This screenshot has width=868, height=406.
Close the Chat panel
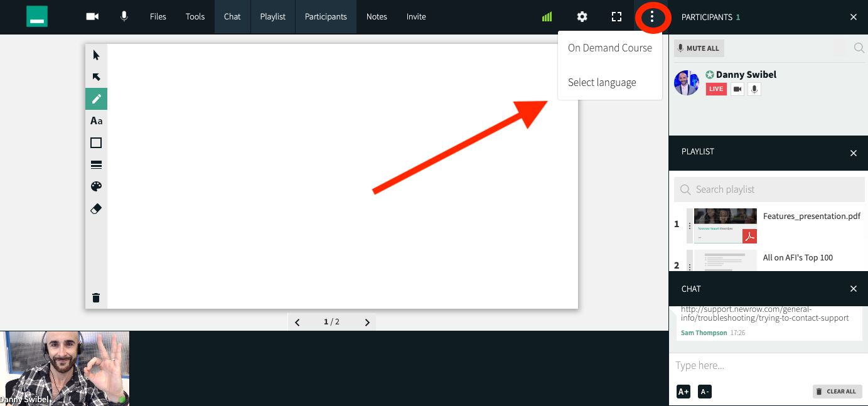coord(854,289)
